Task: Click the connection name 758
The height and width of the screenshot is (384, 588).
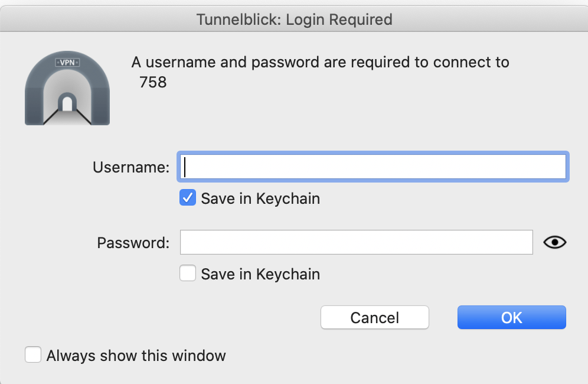Action: click(x=153, y=82)
